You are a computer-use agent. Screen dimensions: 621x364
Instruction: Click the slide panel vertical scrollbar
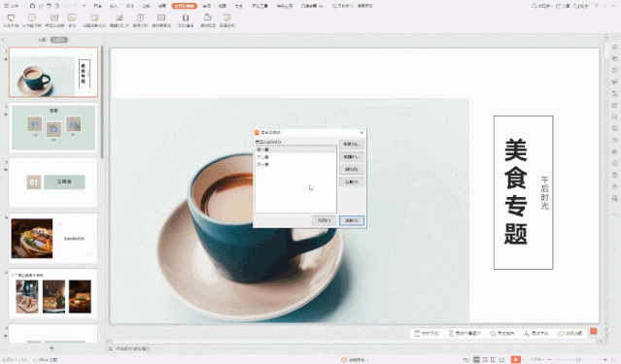pos(102,103)
